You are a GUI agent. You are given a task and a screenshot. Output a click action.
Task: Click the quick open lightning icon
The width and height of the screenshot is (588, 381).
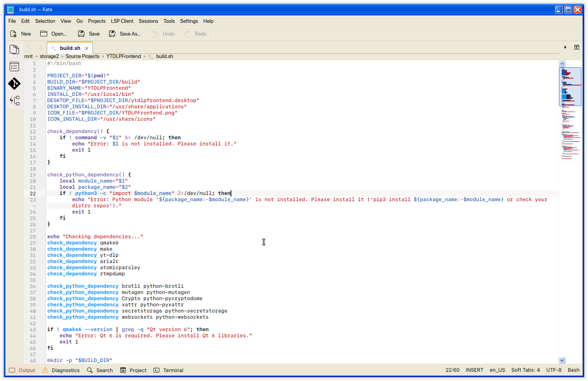(565, 47)
